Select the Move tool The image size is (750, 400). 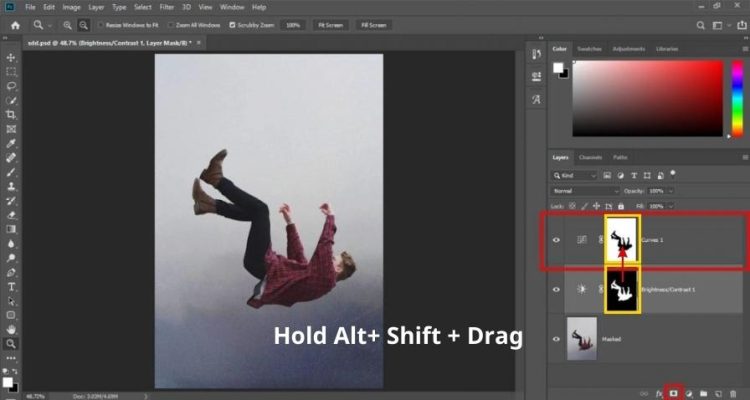coord(11,57)
